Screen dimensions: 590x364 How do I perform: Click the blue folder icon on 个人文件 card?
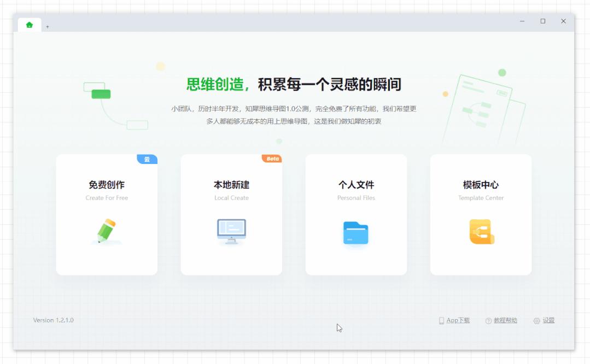(356, 232)
